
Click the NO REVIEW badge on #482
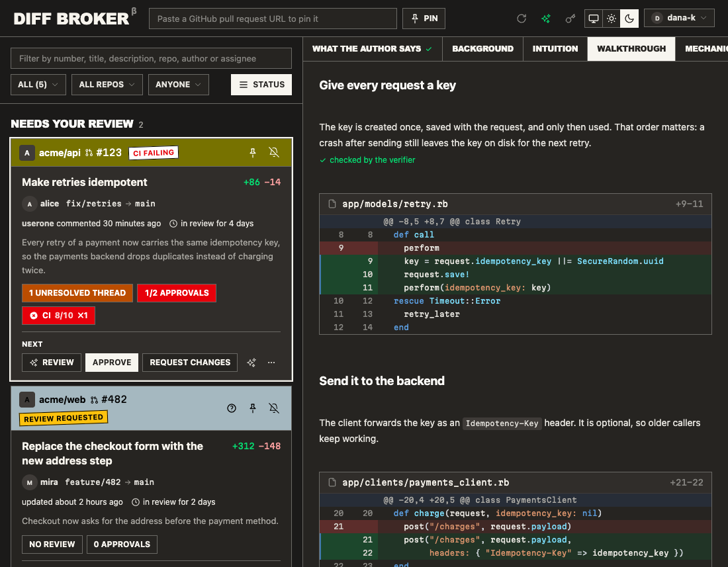pyautogui.click(x=52, y=545)
